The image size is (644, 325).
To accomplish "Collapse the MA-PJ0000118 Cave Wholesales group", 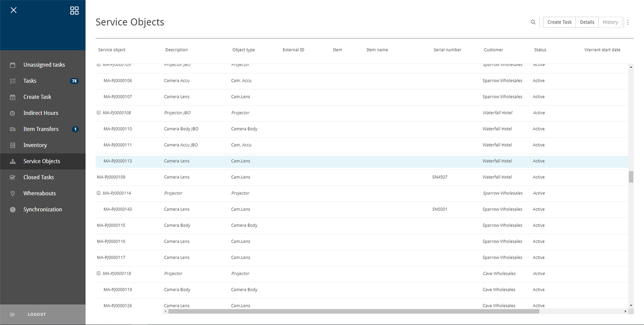I will pyautogui.click(x=98, y=274).
